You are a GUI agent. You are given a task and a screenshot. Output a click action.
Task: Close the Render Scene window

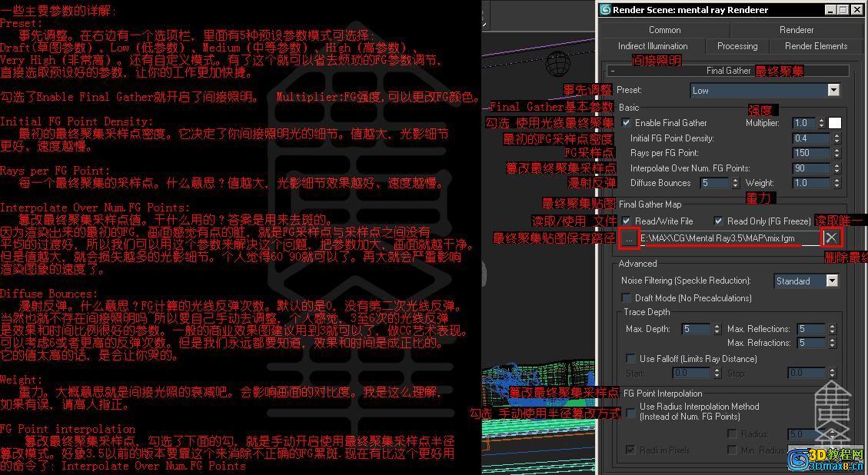(x=857, y=9)
